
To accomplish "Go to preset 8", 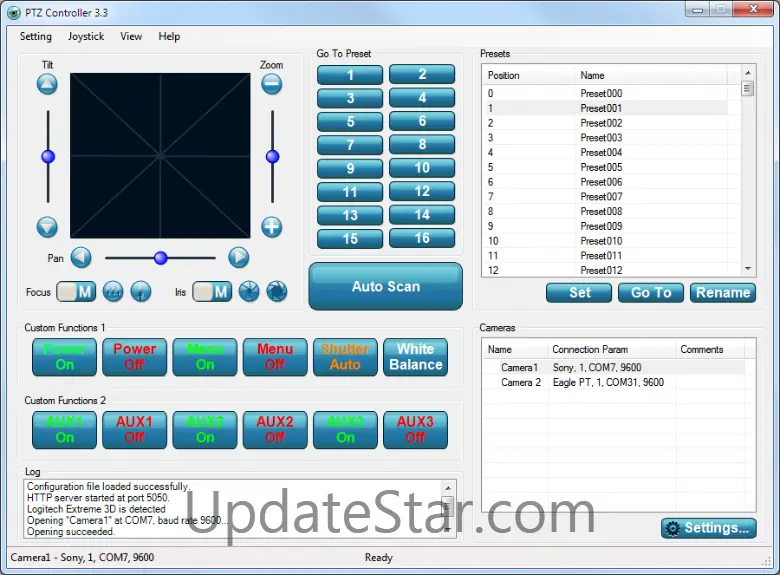I will 422,144.
